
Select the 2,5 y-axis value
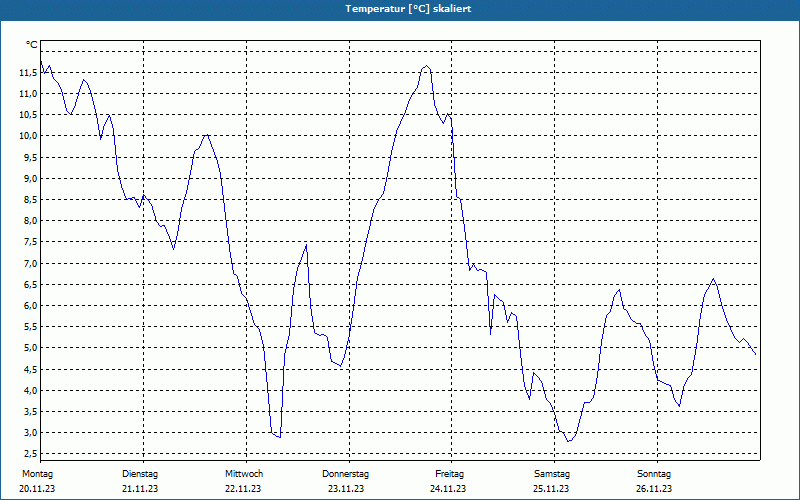pos(30,455)
